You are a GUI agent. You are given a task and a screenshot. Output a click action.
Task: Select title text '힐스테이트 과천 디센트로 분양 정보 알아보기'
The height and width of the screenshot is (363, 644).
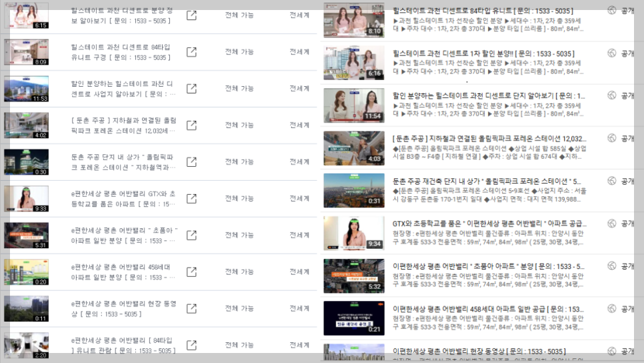(x=122, y=15)
